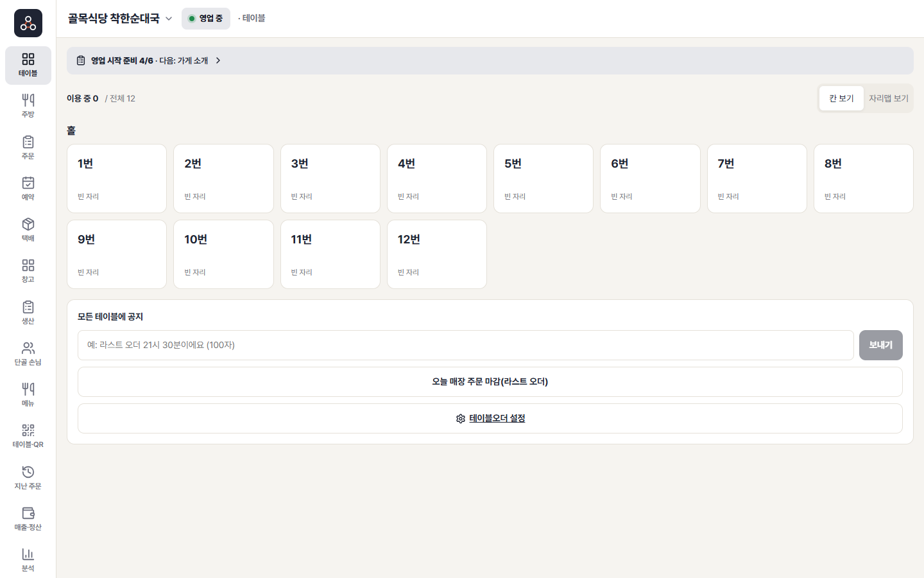Select table card 7번
Screen dimensions: 924x578
point(757,179)
